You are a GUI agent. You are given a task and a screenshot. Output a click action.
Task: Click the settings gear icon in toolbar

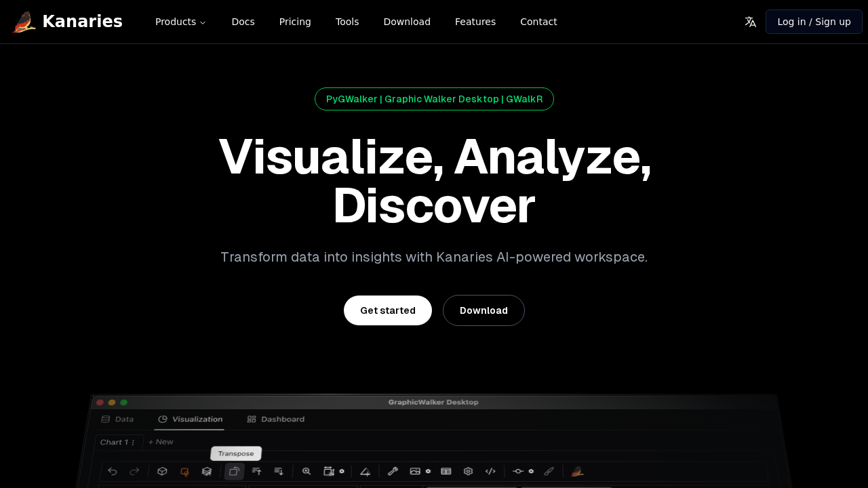click(468, 471)
